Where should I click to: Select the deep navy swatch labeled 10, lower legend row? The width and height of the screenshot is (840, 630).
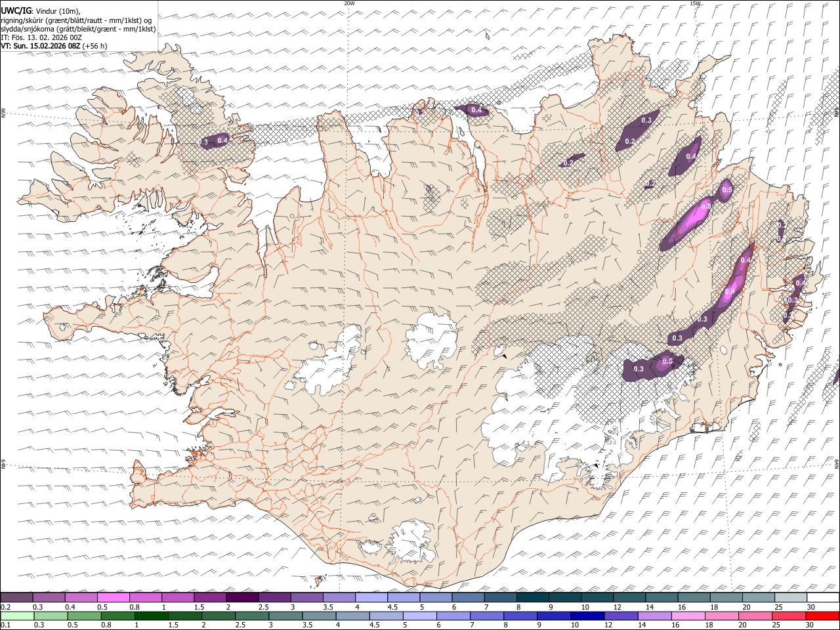pos(587,616)
